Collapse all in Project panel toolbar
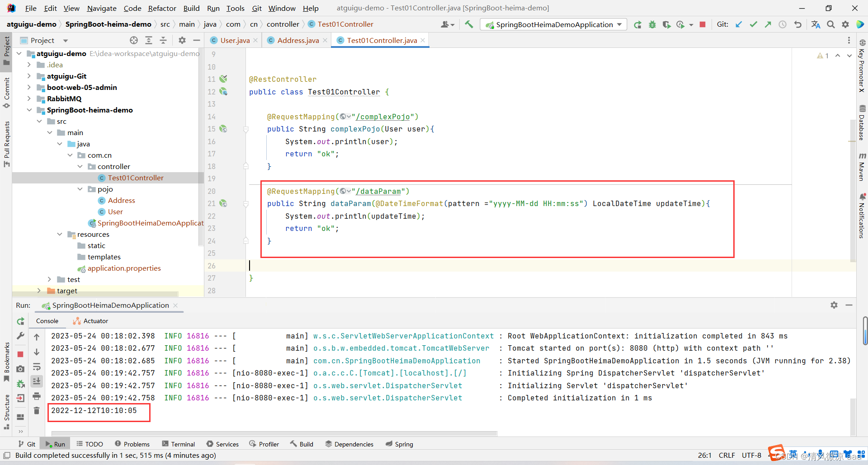 coord(163,40)
